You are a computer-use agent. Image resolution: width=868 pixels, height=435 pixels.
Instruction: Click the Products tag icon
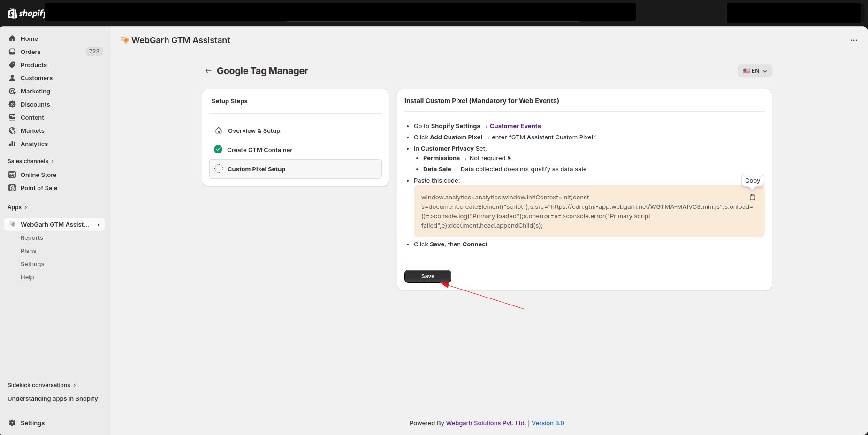(x=12, y=65)
